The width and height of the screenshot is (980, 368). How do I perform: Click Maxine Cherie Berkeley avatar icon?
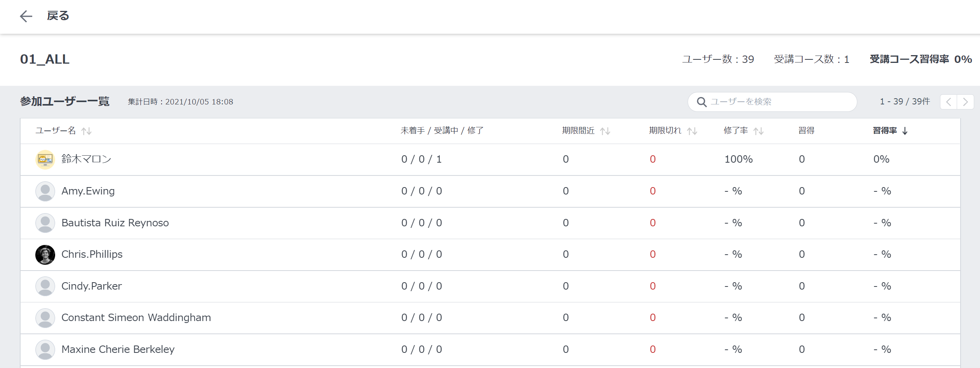[x=45, y=350]
